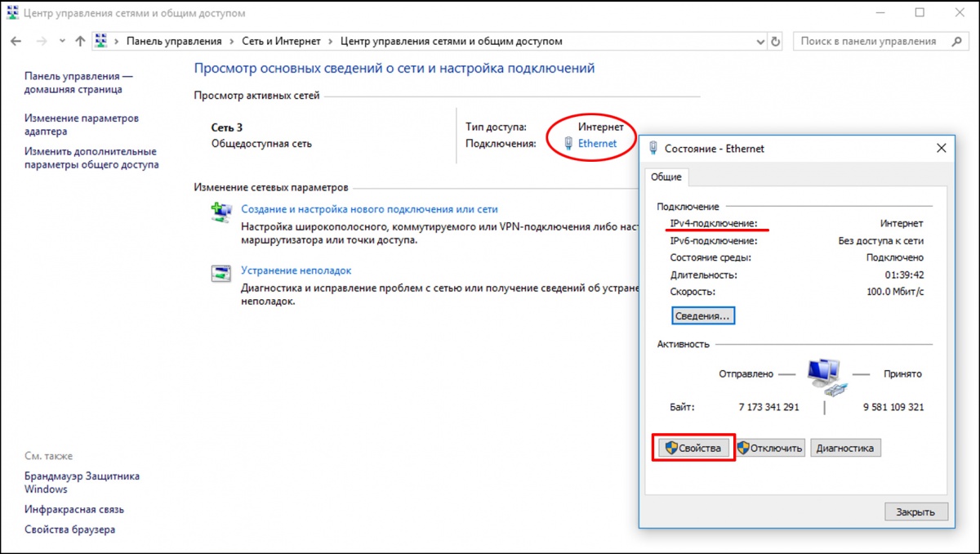The width and height of the screenshot is (980, 554).
Task: Go to Сеть и Интернет breadcrumb
Action: [282, 41]
